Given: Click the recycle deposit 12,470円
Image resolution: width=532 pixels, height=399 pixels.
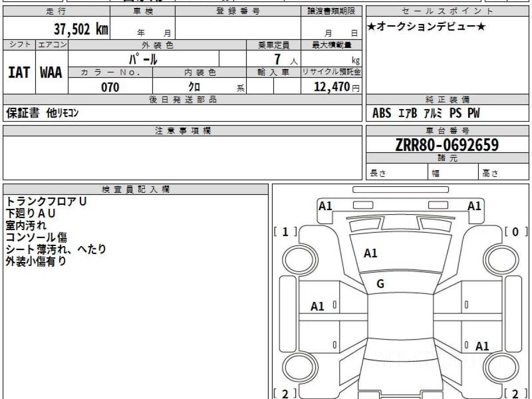Looking at the screenshot, I should pos(337,86).
